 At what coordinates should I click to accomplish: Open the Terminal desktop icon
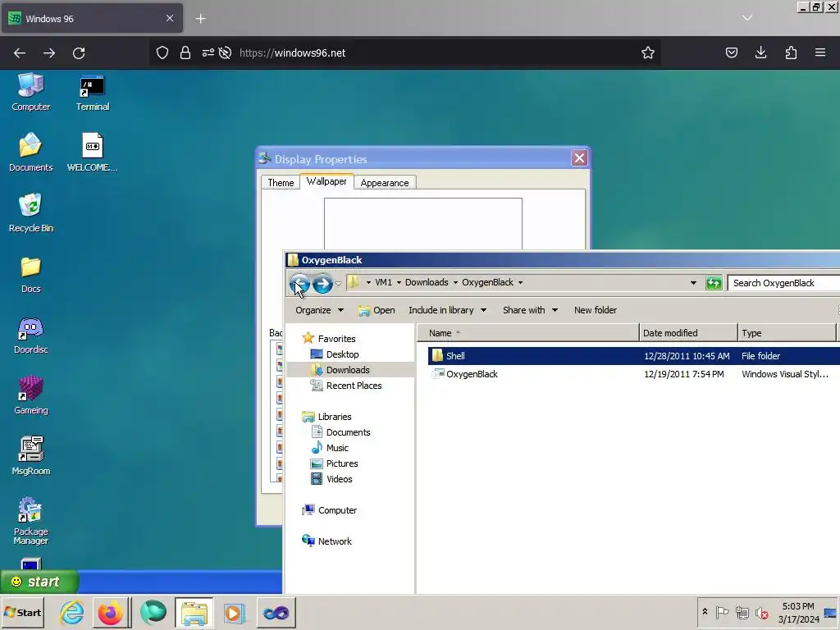coord(92,92)
